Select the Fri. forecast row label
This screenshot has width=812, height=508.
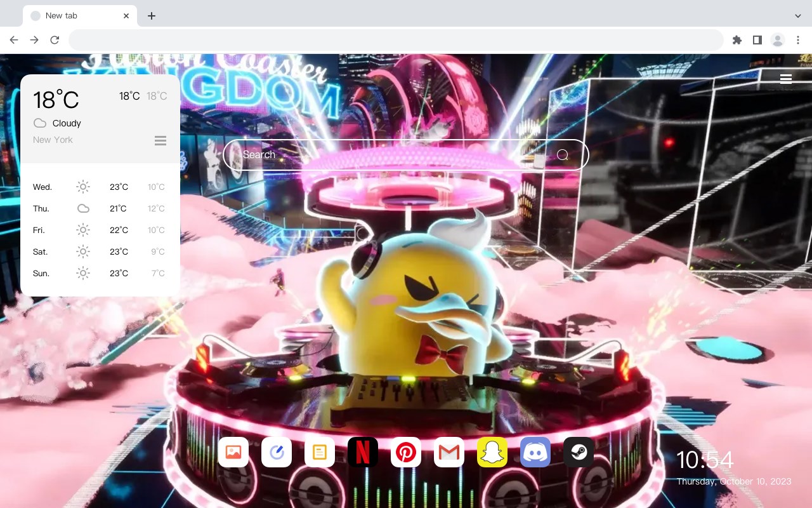39,230
